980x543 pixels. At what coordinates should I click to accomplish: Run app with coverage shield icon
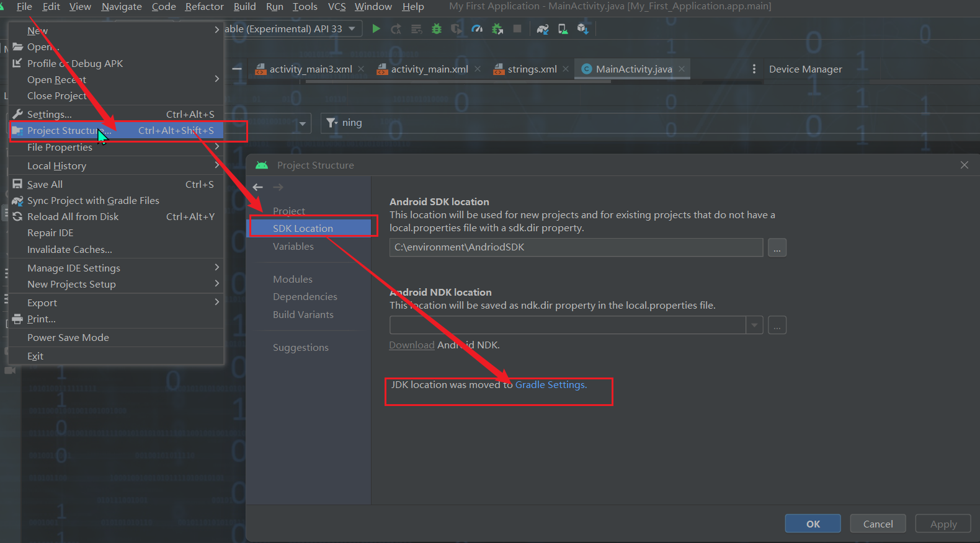click(x=457, y=29)
